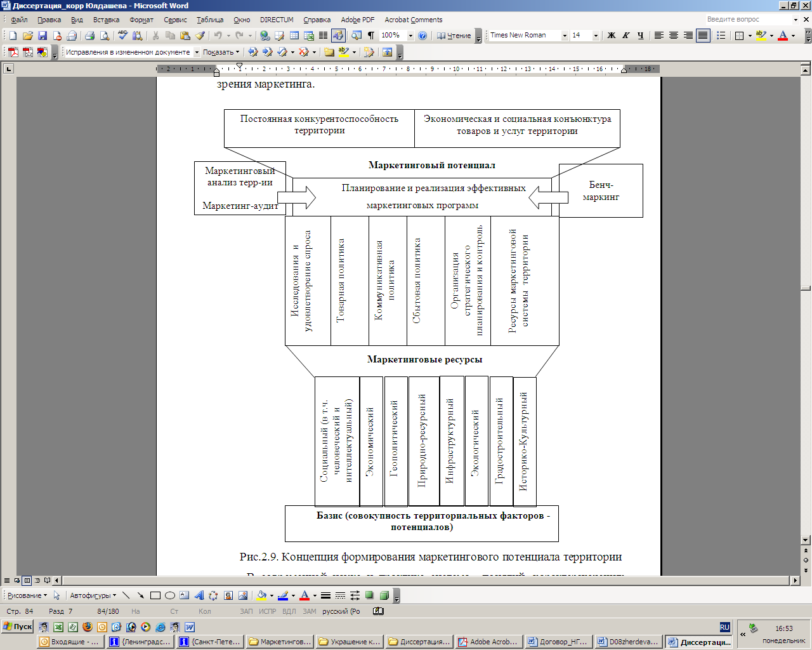Choose the Arrow drawing tool
The height and width of the screenshot is (650, 812).
tap(141, 595)
